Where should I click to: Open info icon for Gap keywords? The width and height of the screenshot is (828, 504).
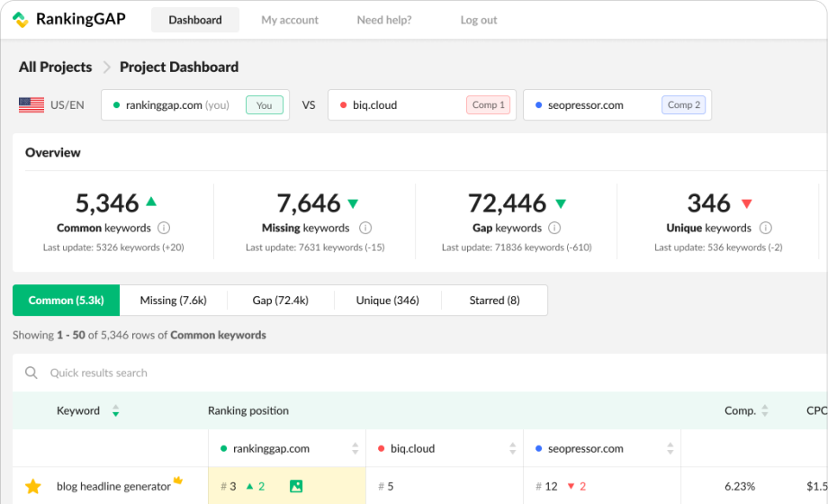point(554,228)
